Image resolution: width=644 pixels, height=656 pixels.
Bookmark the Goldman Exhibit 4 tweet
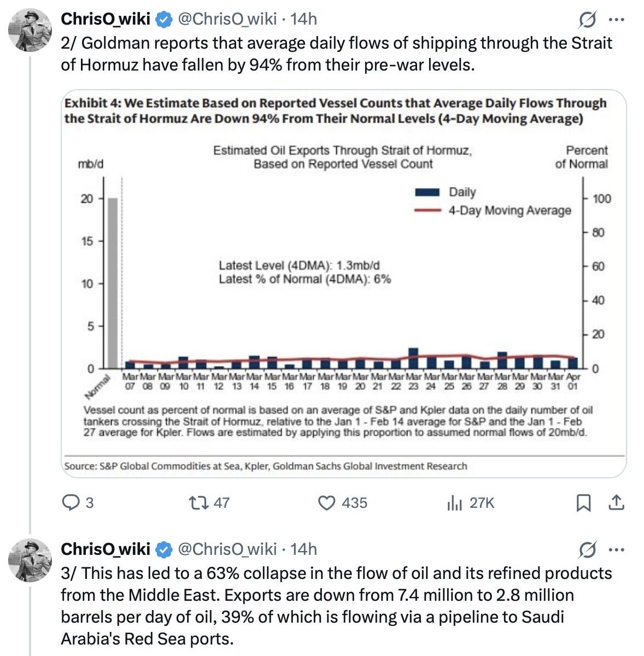point(583,502)
